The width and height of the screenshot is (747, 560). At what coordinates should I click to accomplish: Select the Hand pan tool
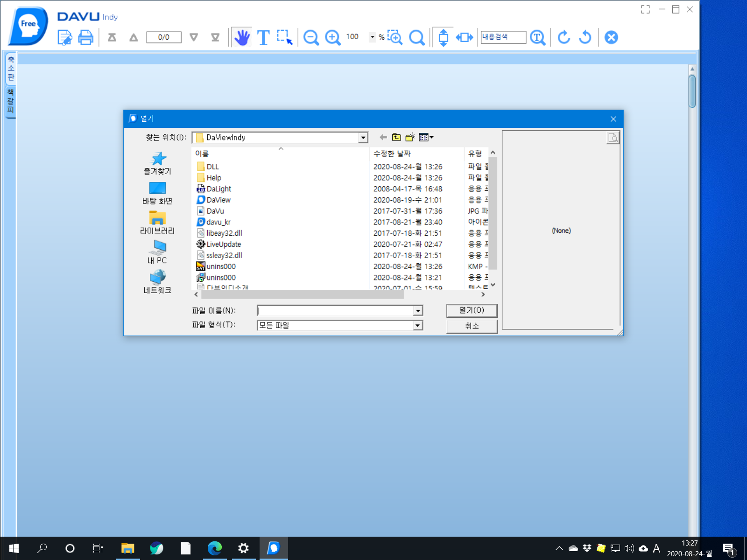(x=242, y=37)
